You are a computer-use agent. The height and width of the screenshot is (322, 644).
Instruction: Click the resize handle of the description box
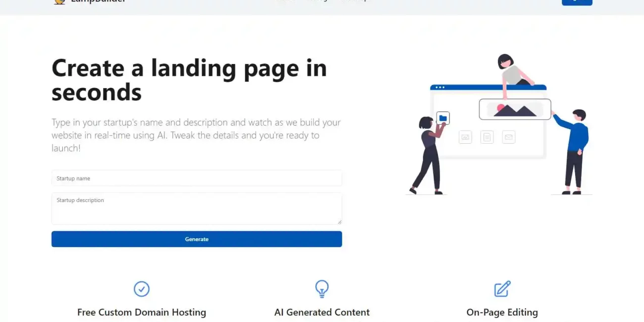pos(339,221)
